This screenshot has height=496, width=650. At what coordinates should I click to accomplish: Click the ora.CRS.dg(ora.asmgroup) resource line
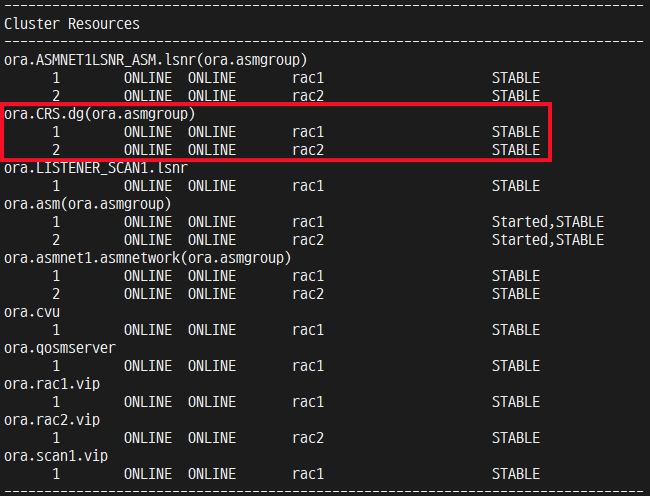[x=99, y=114]
